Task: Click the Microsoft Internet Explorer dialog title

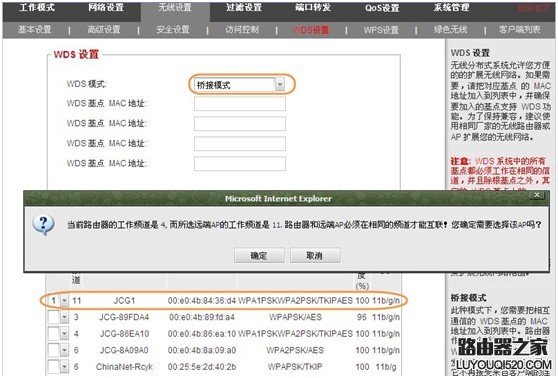Action: click(x=278, y=199)
